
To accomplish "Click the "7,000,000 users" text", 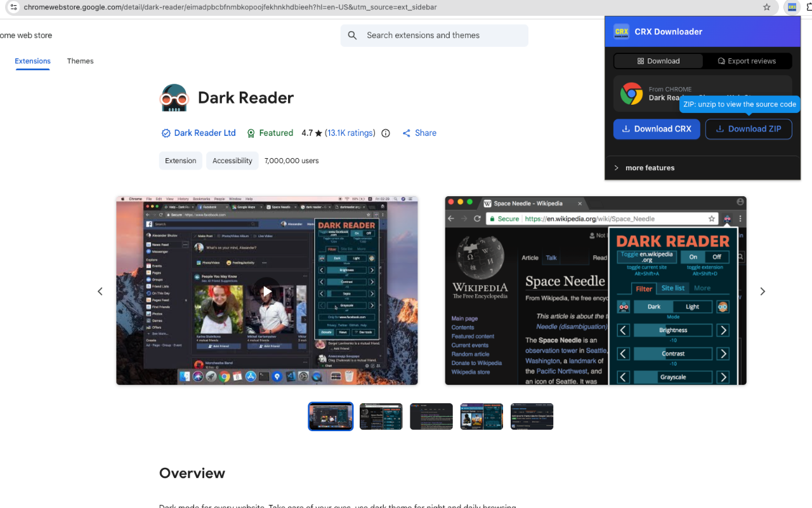I will 292,161.
